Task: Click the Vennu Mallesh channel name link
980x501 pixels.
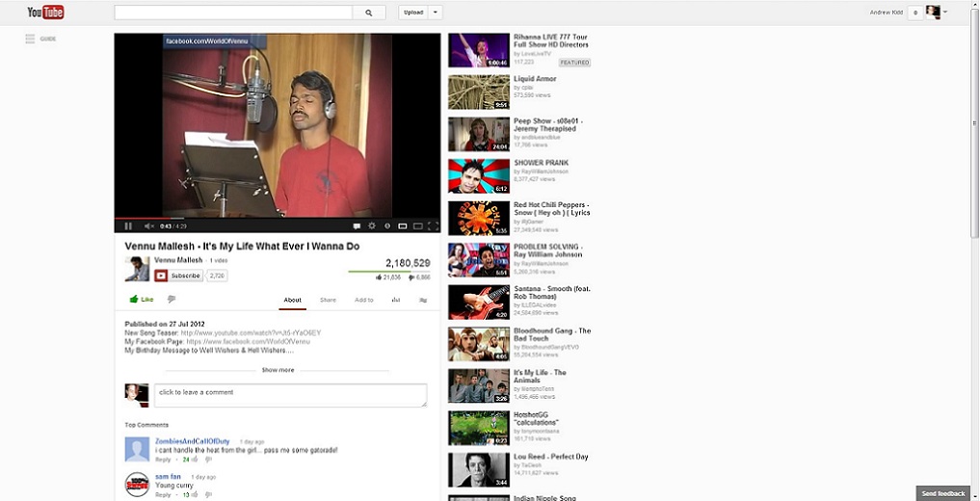Action: [178, 260]
